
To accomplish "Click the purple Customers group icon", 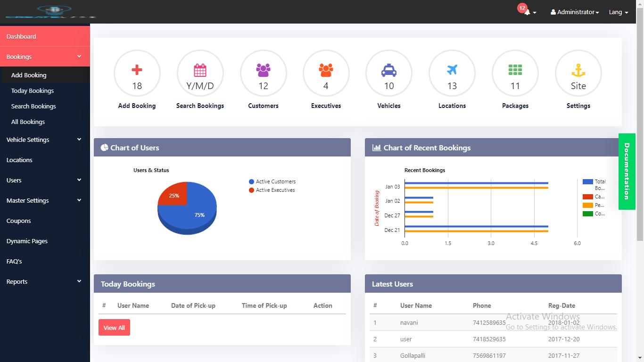I will [x=263, y=71].
